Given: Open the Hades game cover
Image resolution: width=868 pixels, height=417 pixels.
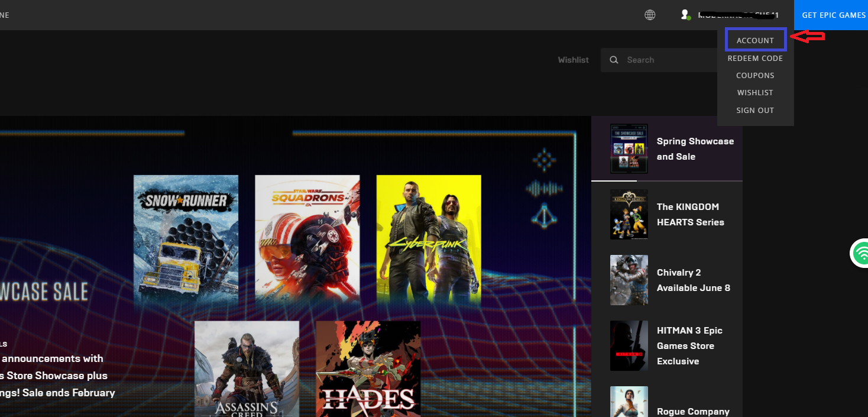Looking at the screenshot, I should coord(368,369).
